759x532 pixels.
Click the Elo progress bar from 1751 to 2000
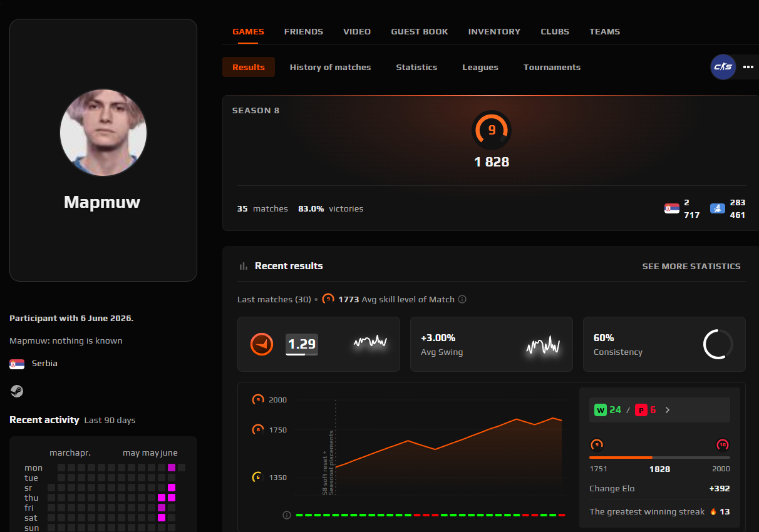pos(659,458)
